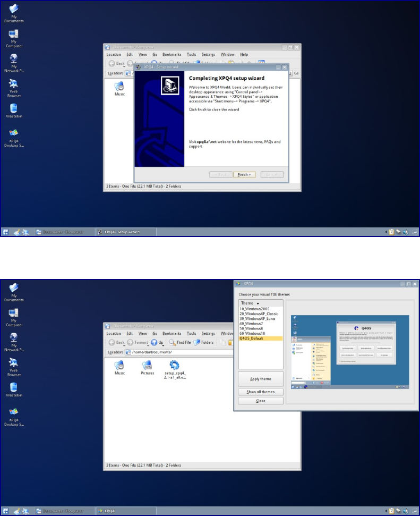
Task: Select 60_Windows10 theme
Action: click(x=252, y=333)
